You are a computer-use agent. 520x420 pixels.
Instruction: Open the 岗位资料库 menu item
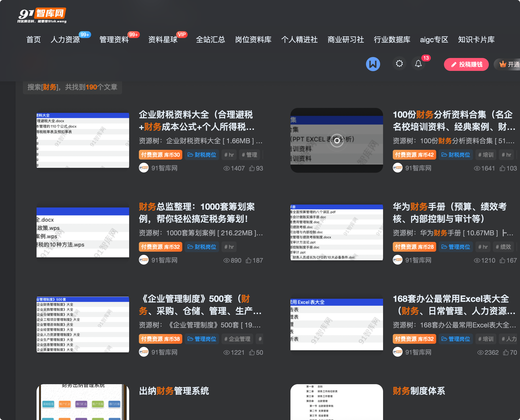[x=253, y=40]
